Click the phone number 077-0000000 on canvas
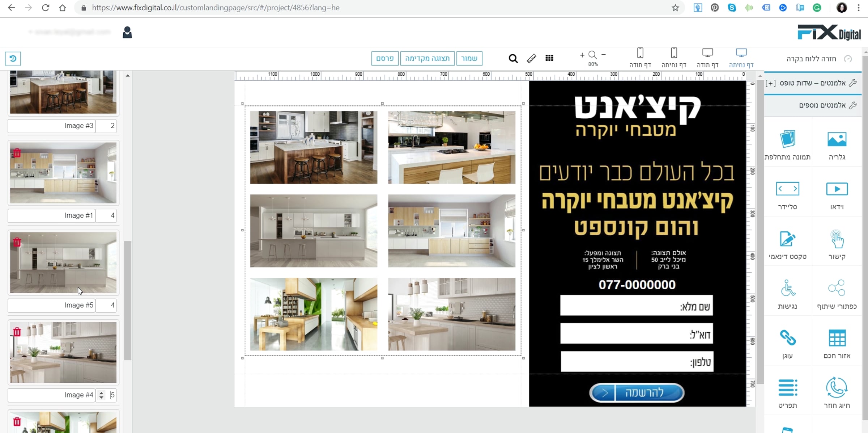868x433 pixels. pyautogui.click(x=637, y=285)
